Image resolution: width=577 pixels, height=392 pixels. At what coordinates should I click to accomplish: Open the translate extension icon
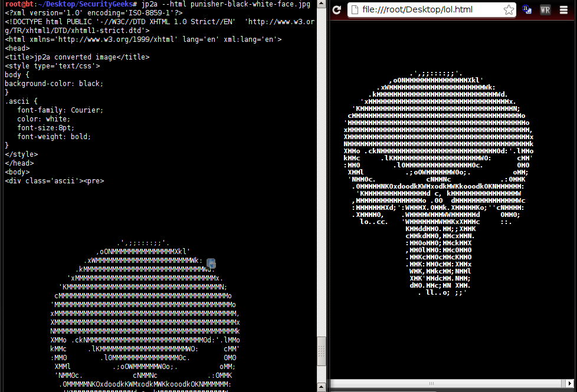click(527, 9)
